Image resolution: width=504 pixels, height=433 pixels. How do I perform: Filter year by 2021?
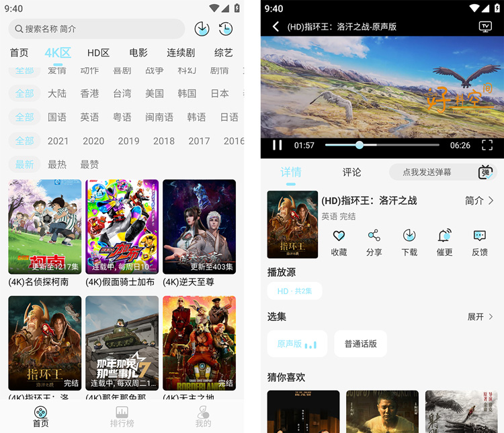[x=58, y=141]
